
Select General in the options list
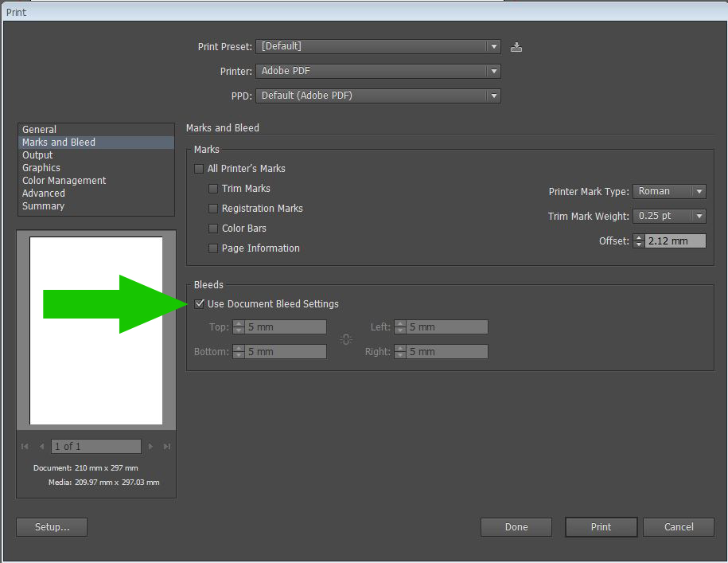96,130
